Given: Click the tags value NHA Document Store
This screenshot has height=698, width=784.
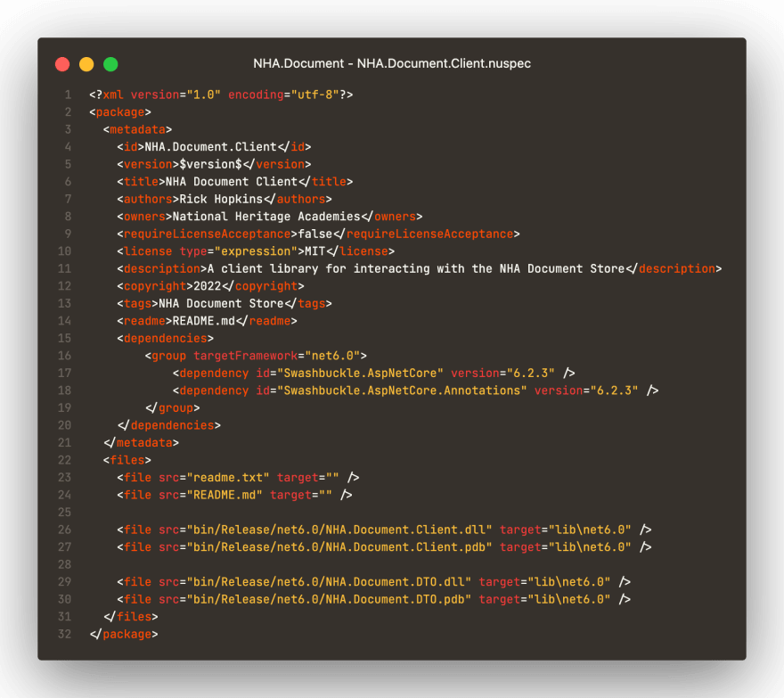Looking at the screenshot, I should pos(221,303).
